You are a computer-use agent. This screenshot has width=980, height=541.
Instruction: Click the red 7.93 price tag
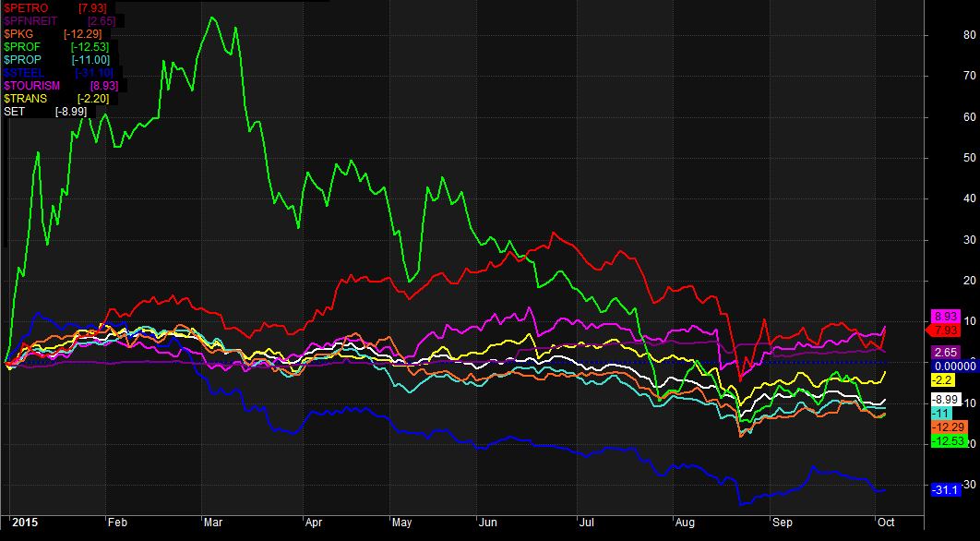point(942,329)
